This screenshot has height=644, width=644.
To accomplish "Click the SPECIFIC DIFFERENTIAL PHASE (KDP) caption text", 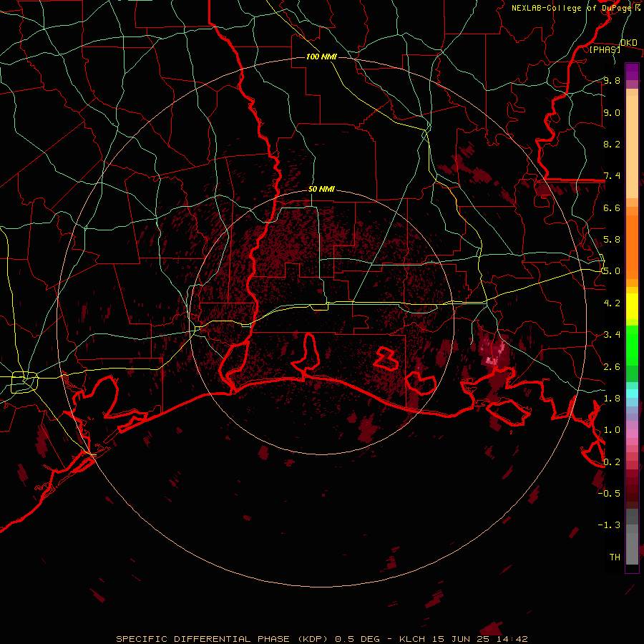I will click(x=224, y=639).
